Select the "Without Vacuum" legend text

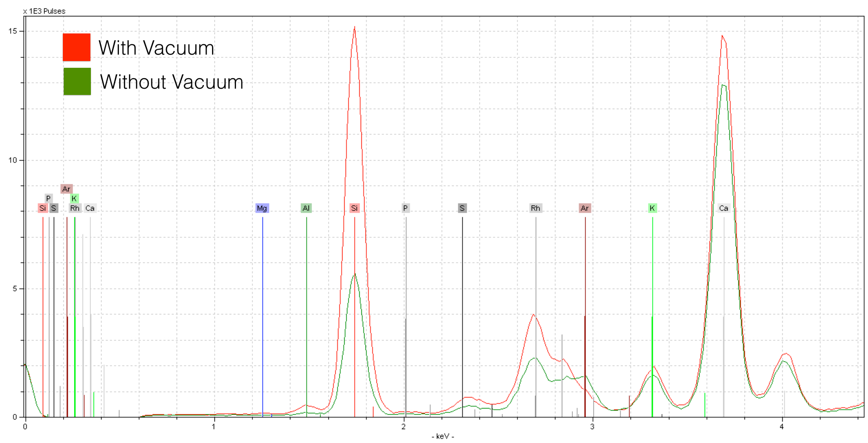(171, 82)
